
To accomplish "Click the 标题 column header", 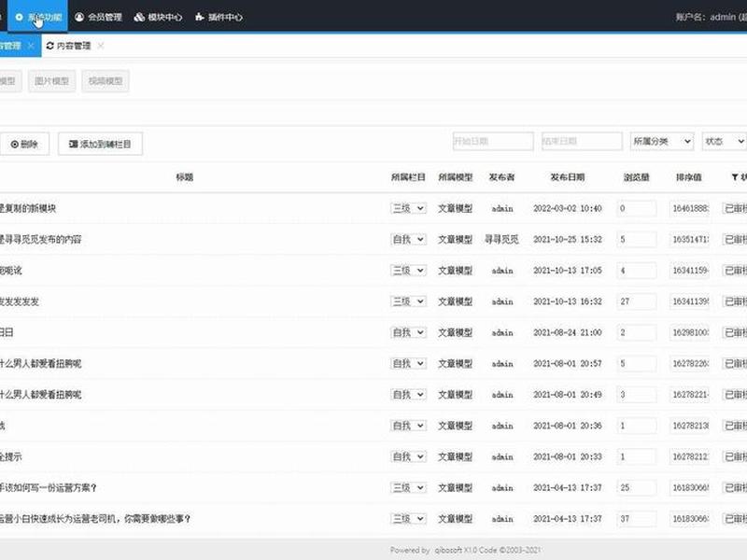I will (x=184, y=177).
